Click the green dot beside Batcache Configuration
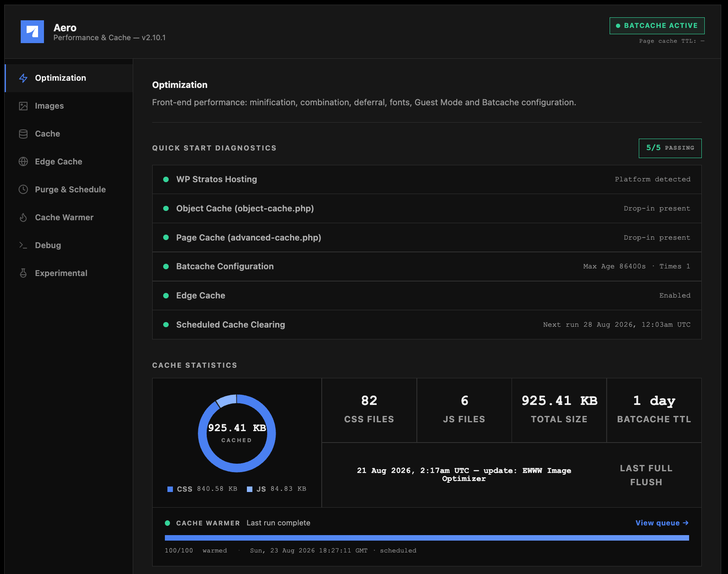 point(166,267)
